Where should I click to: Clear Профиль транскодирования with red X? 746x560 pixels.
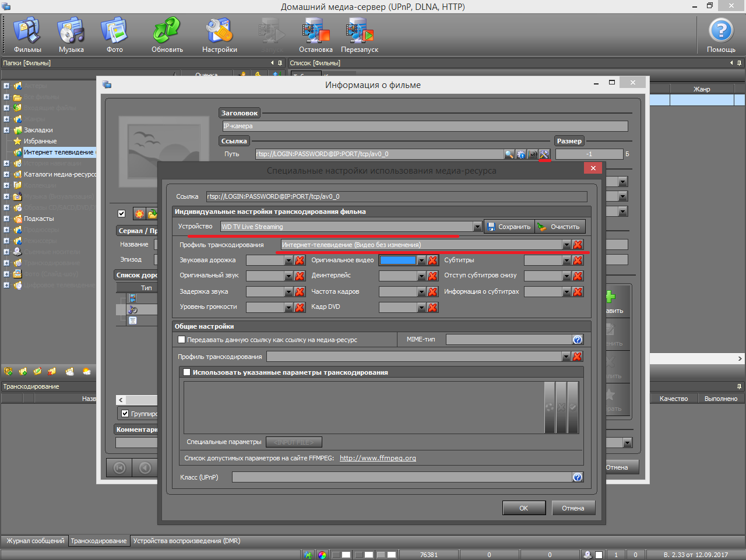pyautogui.click(x=578, y=245)
